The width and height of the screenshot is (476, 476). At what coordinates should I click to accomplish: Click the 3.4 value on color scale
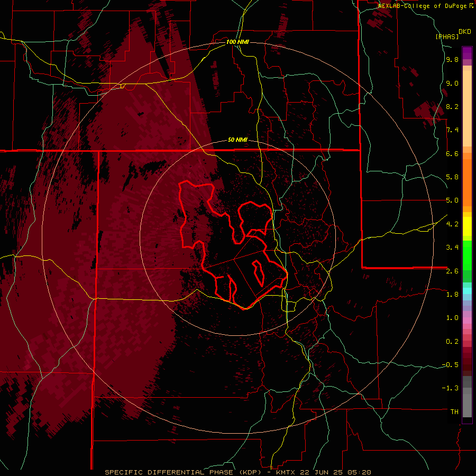452,248
